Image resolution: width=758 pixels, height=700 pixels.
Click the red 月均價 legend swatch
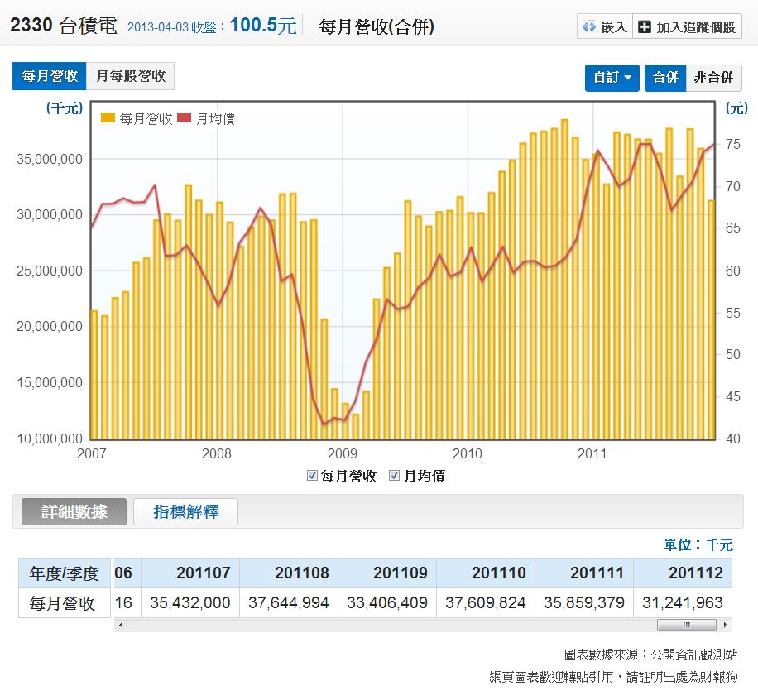[185, 117]
